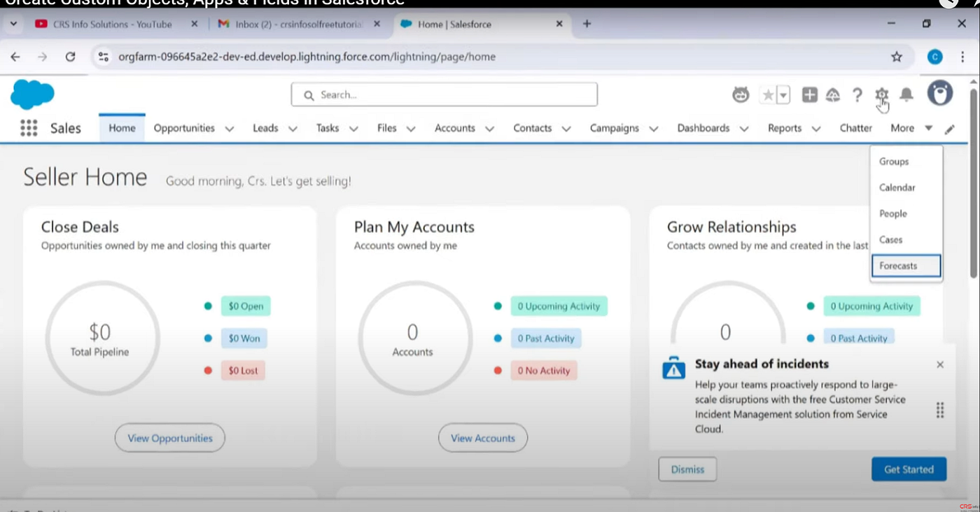
Task: Open Chrome profile C avatar
Action: click(x=935, y=57)
